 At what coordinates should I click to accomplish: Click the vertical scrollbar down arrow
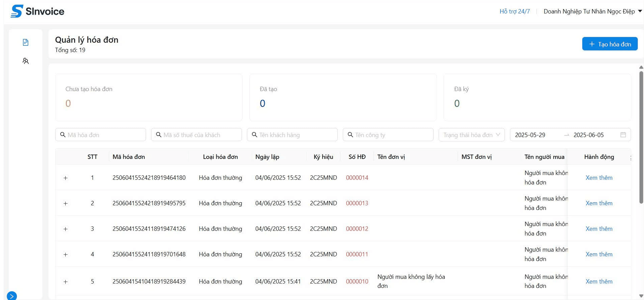pos(641,296)
